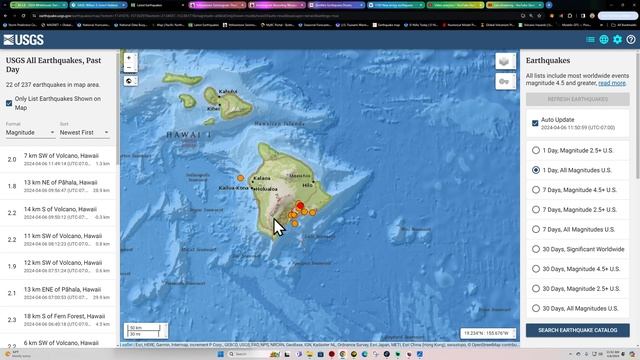Open 14 km S of Volcano, Hawaii event

(x=58, y=213)
